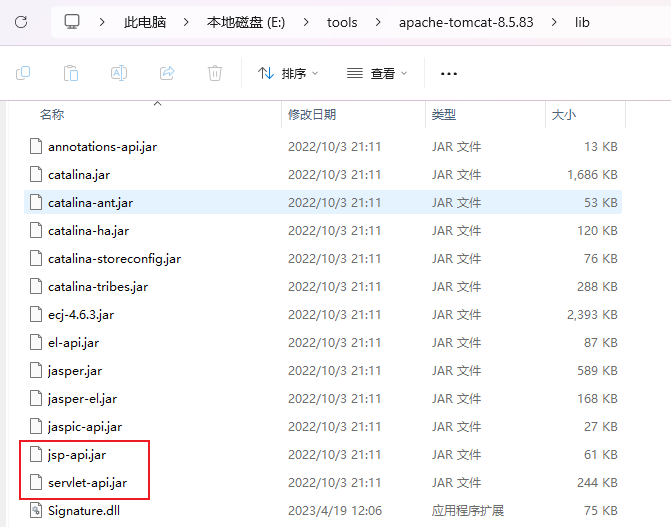The width and height of the screenshot is (671, 527).
Task: Open the 排序 sort dropdown
Action: click(x=288, y=74)
